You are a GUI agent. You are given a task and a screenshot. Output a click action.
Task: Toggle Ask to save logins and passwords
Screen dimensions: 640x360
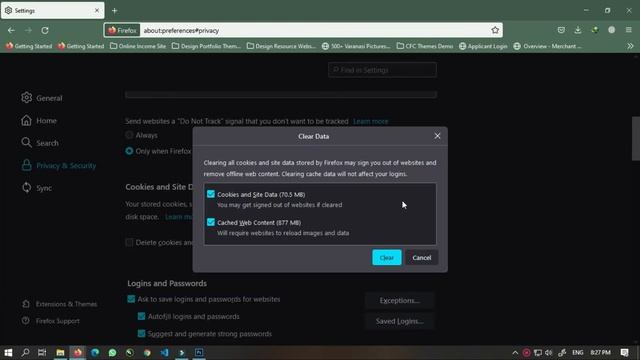pos(131,299)
